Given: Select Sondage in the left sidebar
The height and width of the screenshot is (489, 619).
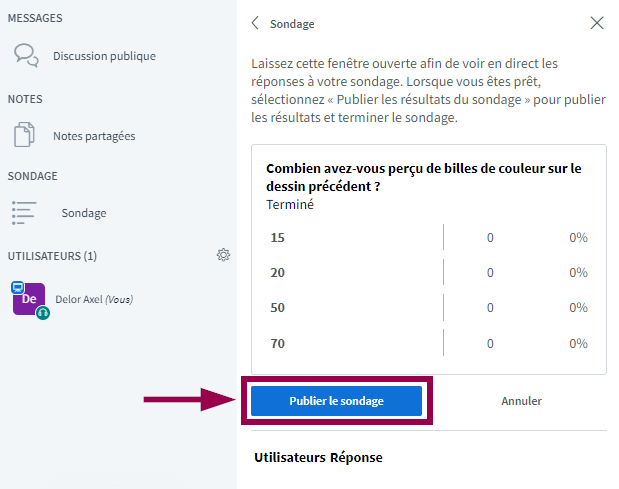Looking at the screenshot, I should (84, 213).
